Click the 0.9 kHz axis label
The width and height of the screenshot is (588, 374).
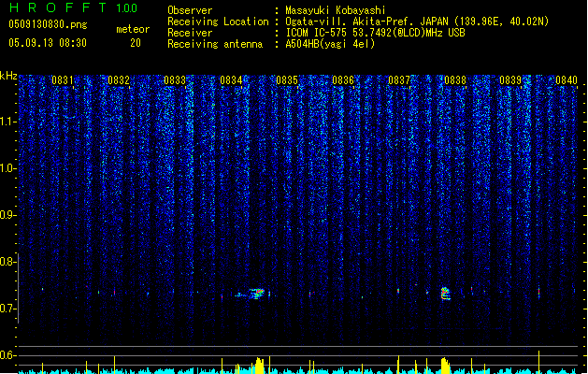tap(8, 215)
